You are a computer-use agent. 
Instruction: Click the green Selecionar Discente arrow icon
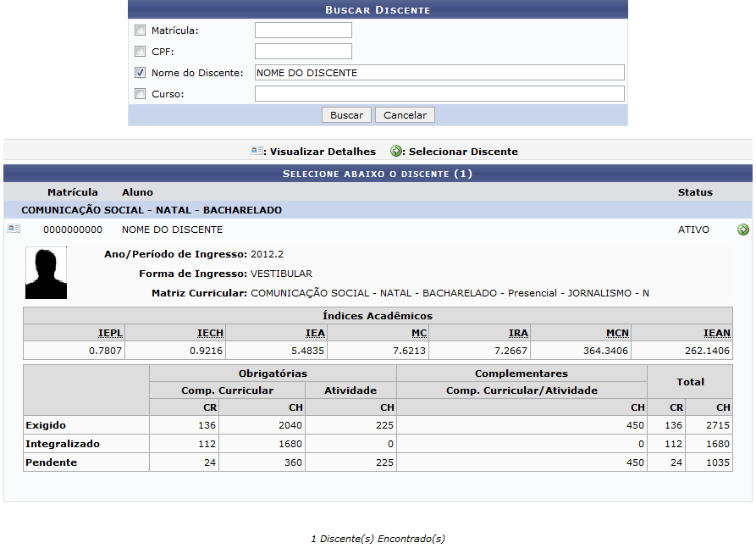[742, 230]
